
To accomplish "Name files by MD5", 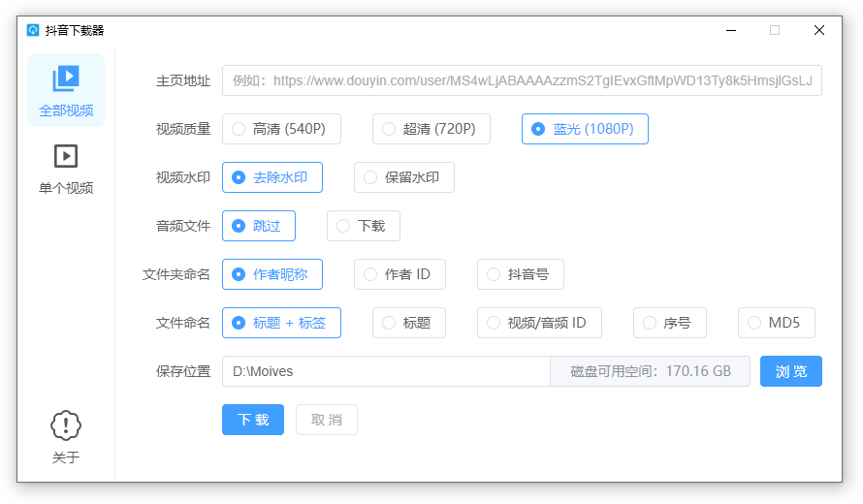I will 776,323.
